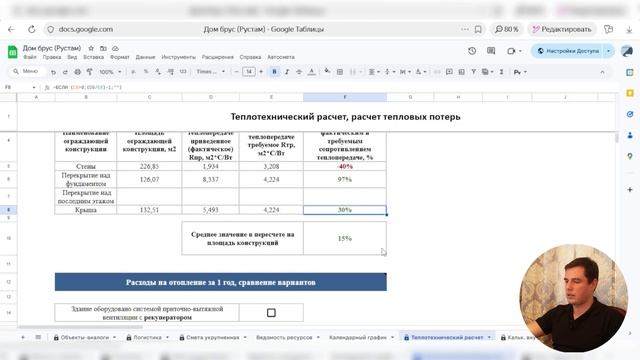
Task: Toggle strikethrough formatting
Action: [299, 72]
